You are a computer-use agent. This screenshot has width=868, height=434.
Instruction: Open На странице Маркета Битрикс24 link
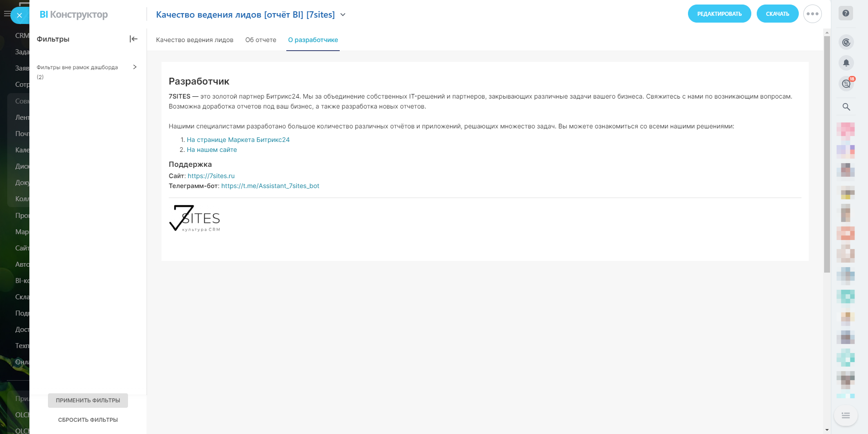pyautogui.click(x=238, y=140)
